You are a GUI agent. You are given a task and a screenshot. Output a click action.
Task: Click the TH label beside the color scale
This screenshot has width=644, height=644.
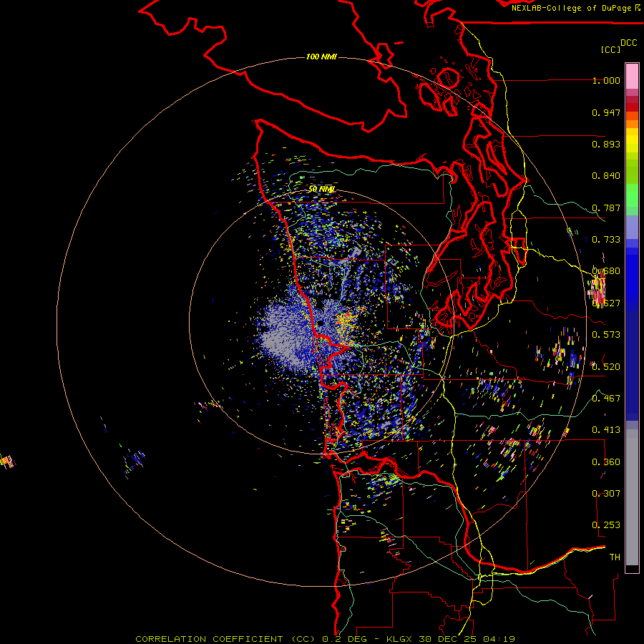pos(615,557)
